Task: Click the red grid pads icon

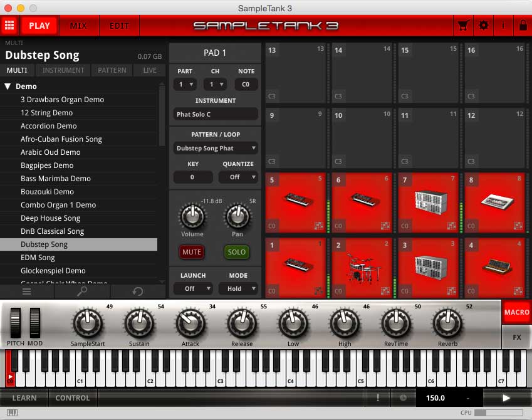Action: [x=9, y=26]
